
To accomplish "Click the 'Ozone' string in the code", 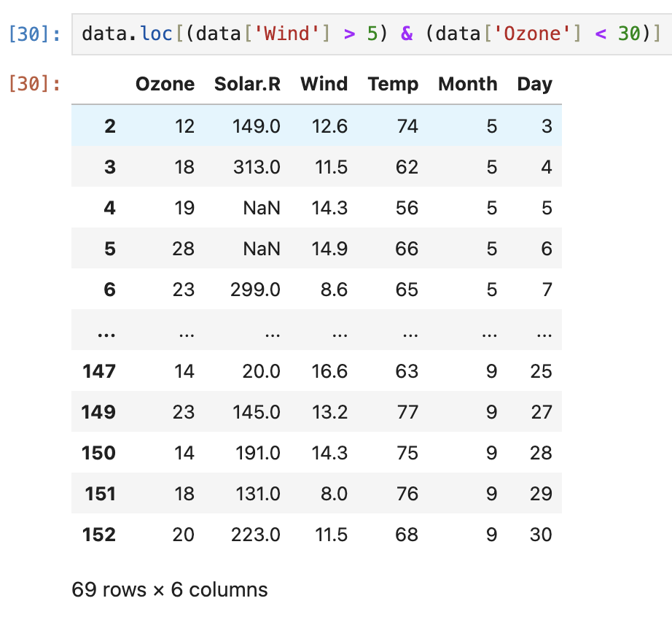I will [532, 34].
